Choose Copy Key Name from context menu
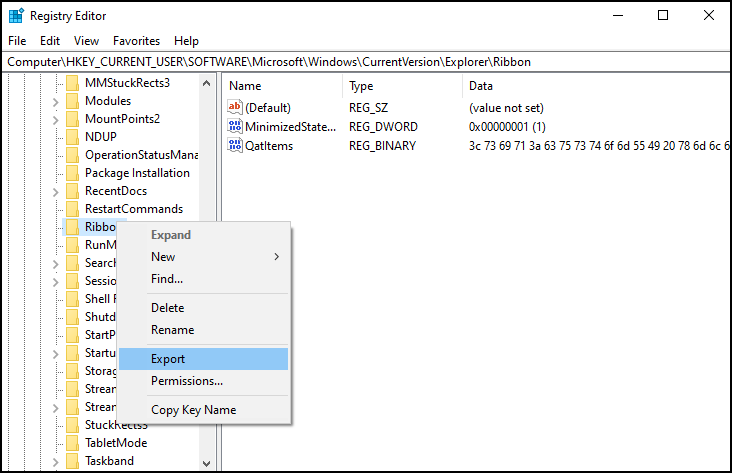 pyautogui.click(x=204, y=409)
